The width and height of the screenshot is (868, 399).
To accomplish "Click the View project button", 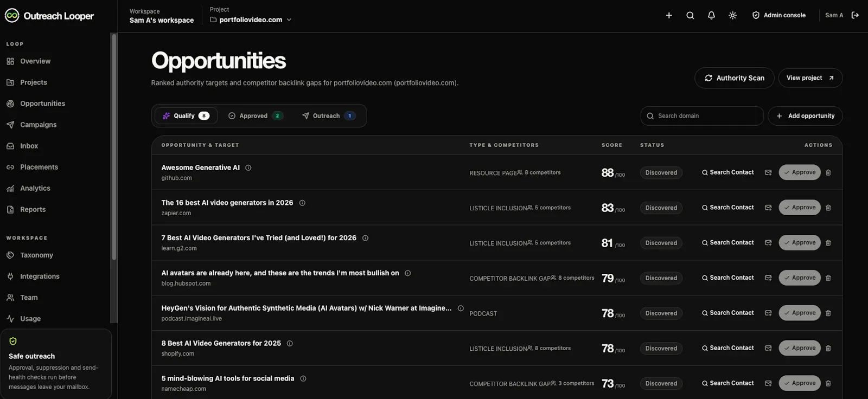I will pos(810,78).
